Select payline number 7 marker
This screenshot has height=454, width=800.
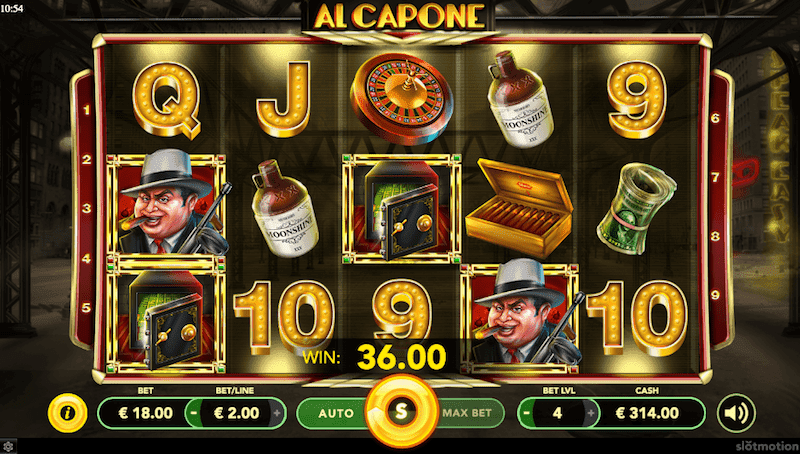[715, 177]
